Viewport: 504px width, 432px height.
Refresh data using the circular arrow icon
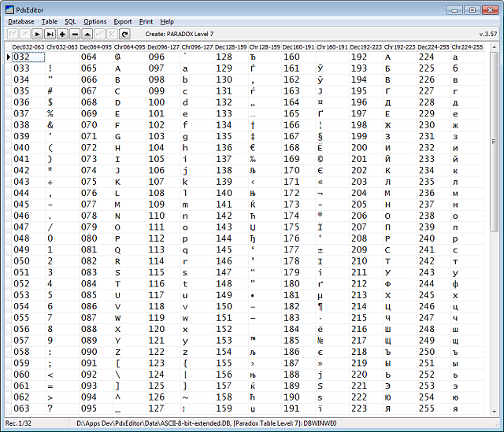coord(124,35)
